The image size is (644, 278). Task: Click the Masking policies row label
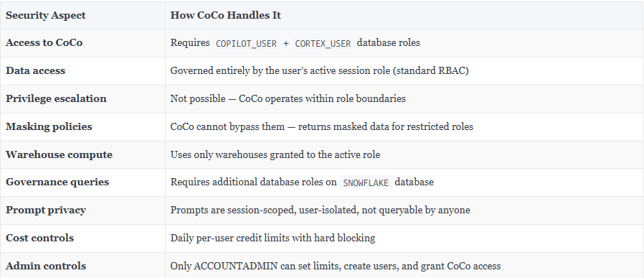[49, 126]
